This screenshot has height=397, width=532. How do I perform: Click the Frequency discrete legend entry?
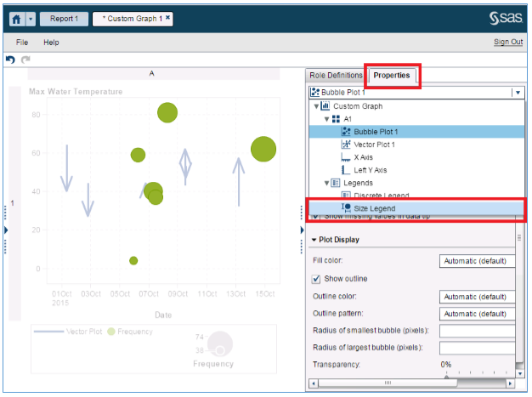pos(130,332)
